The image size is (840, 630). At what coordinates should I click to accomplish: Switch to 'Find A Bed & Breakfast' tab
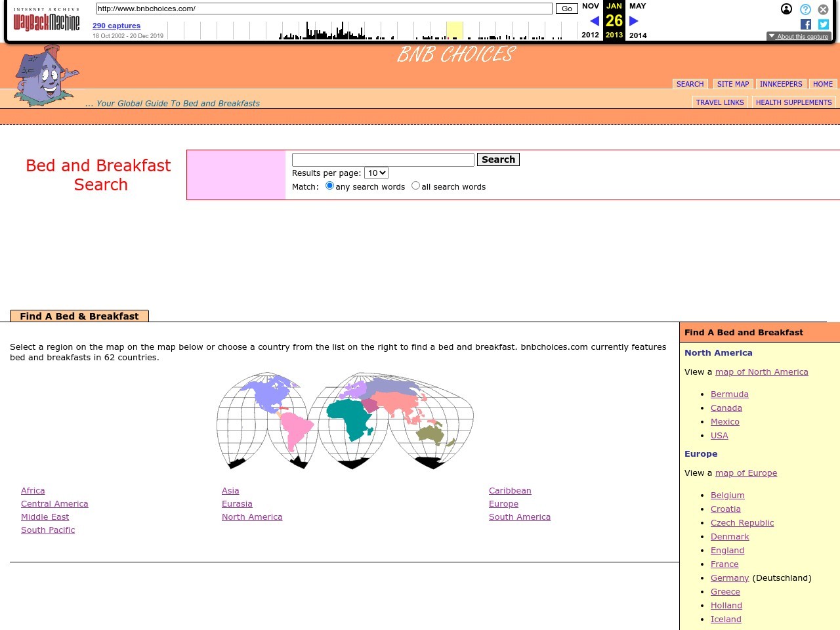pyautogui.click(x=79, y=316)
